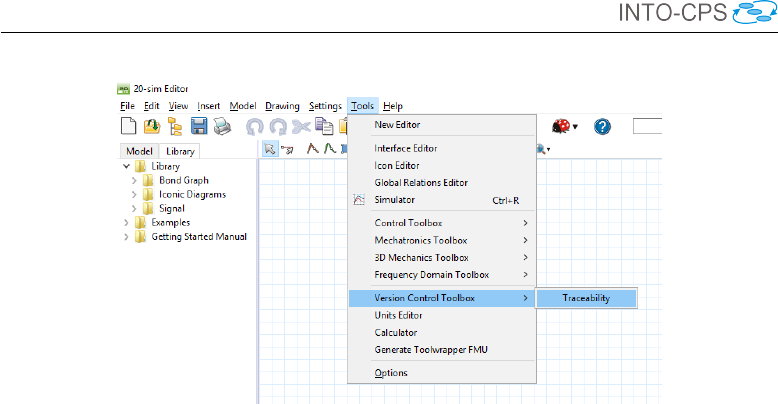
Task: Open the Drawing menu
Action: coord(282,106)
